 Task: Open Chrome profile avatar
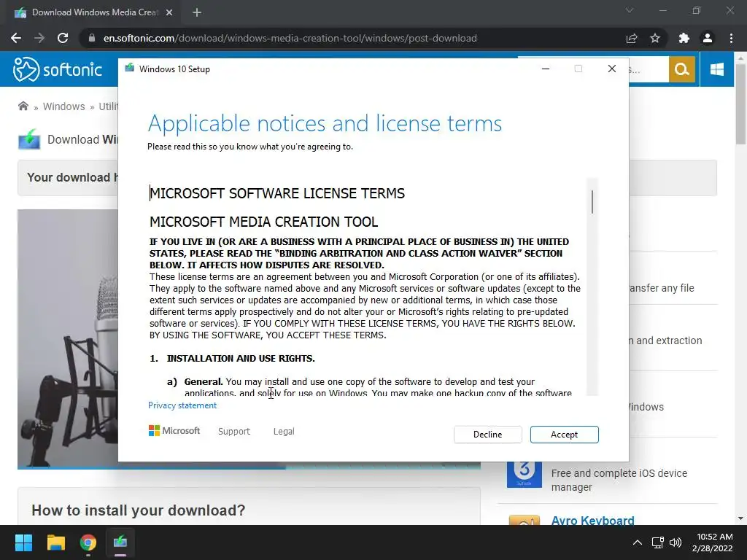coord(708,38)
